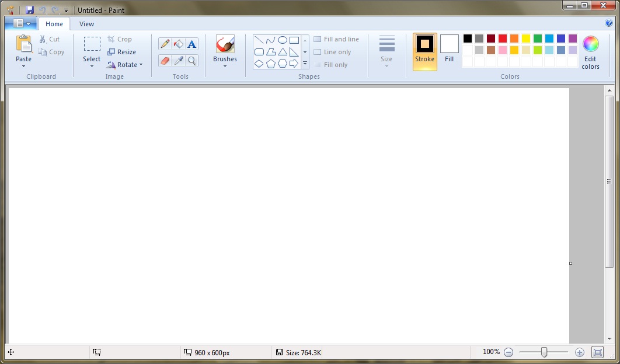Image resolution: width=620 pixels, height=364 pixels.
Task: Select the Magnifier tool
Action: click(191, 61)
